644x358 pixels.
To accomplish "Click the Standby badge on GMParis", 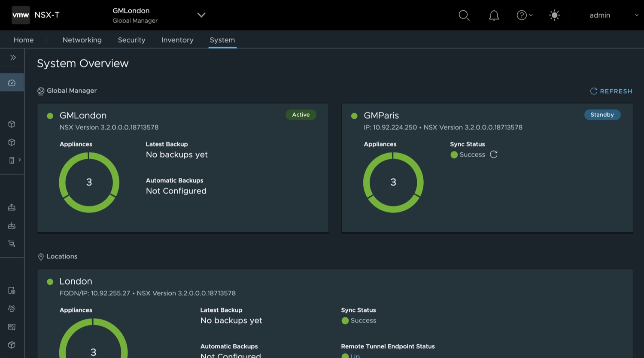I will pyautogui.click(x=602, y=115).
